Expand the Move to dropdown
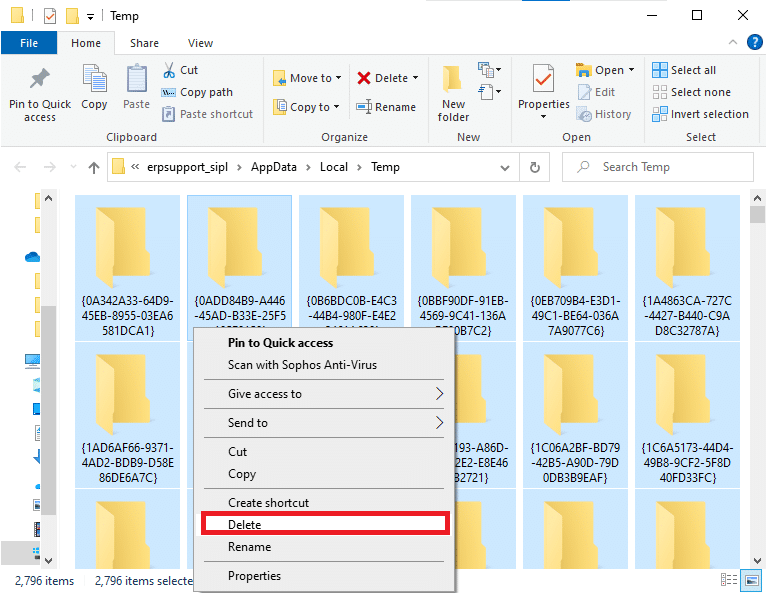767x593 pixels. tap(338, 78)
